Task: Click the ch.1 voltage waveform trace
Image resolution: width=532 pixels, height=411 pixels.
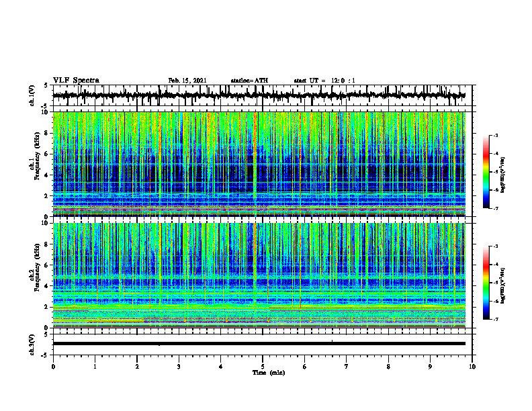Action: [259, 95]
